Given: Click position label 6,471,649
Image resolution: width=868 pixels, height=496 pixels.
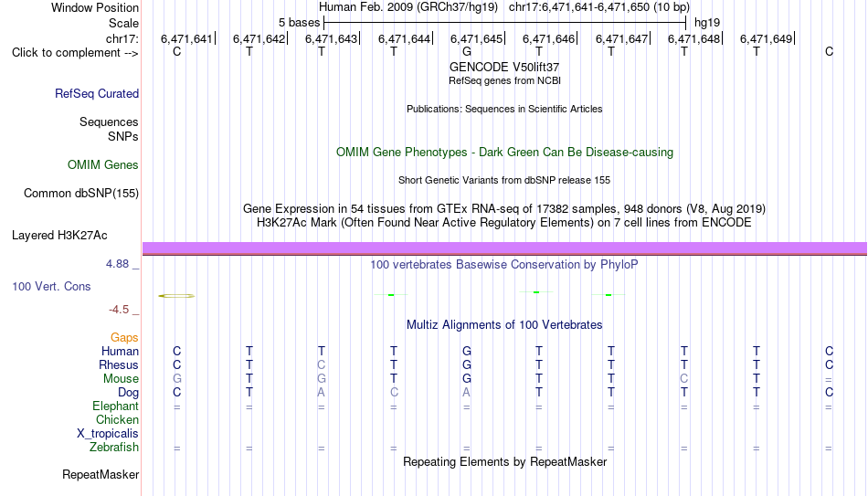Looking at the screenshot, I should pyautogui.click(x=767, y=38).
